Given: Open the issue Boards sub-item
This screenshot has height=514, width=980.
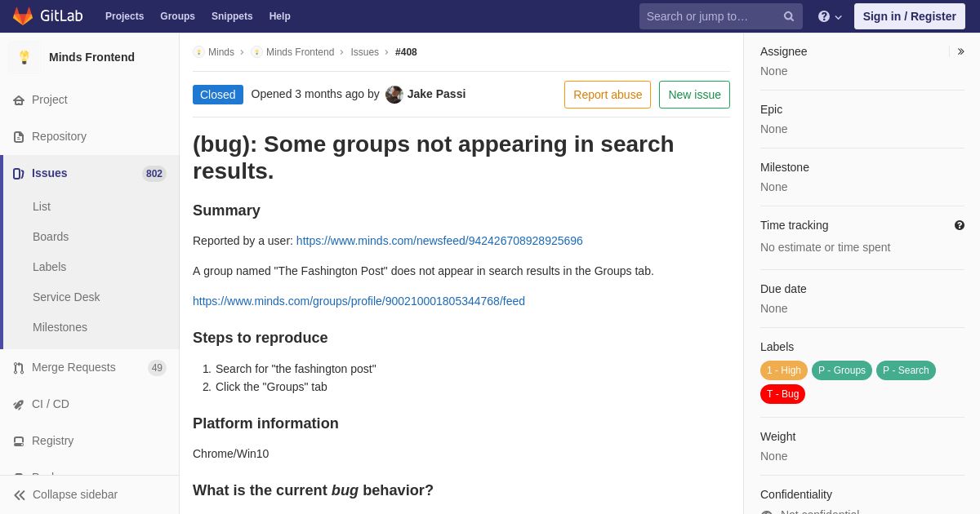Looking at the screenshot, I should (x=51, y=237).
